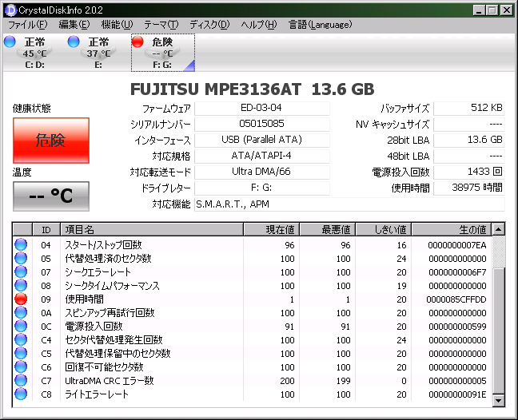Select the UltraDMA CRC エラー数 row
Screen dimensions: 518x420
pos(253,380)
